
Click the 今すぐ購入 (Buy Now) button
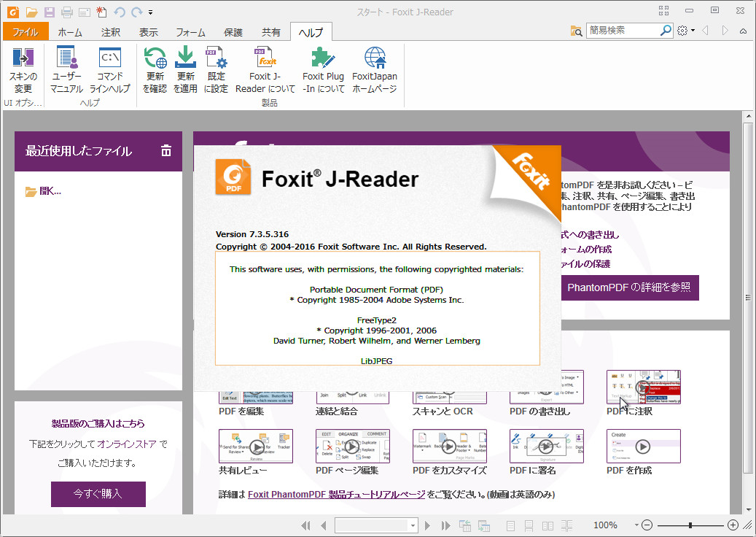98,493
